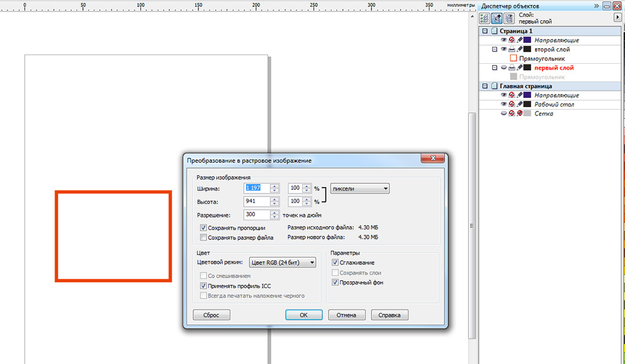The width and height of the screenshot is (625, 364).
Task: Click the Главная страница page icon
Action: pos(494,86)
